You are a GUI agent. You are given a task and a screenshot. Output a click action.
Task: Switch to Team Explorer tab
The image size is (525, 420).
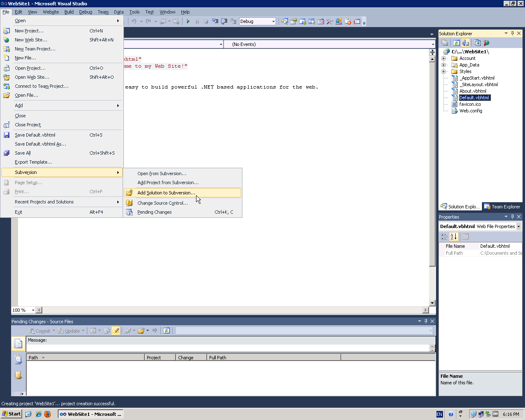[502, 207]
